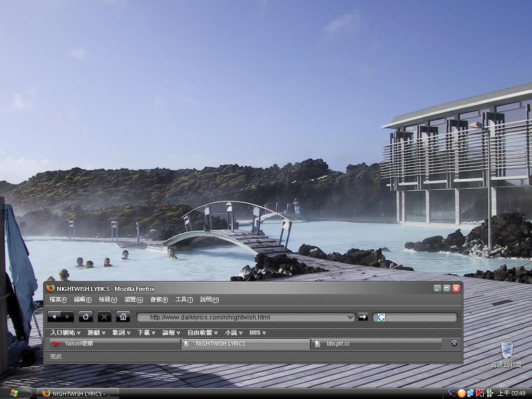
Task: Close the current tab with tab-bar X
Action: (x=454, y=343)
